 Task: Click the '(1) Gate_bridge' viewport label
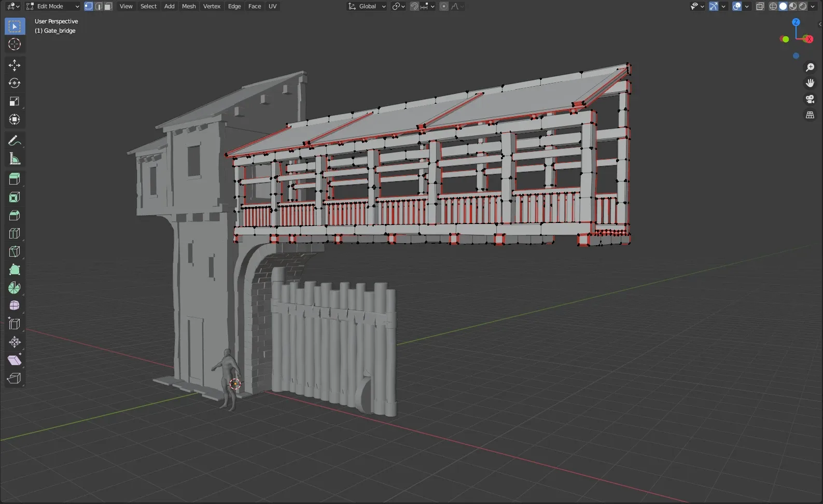point(55,31)
